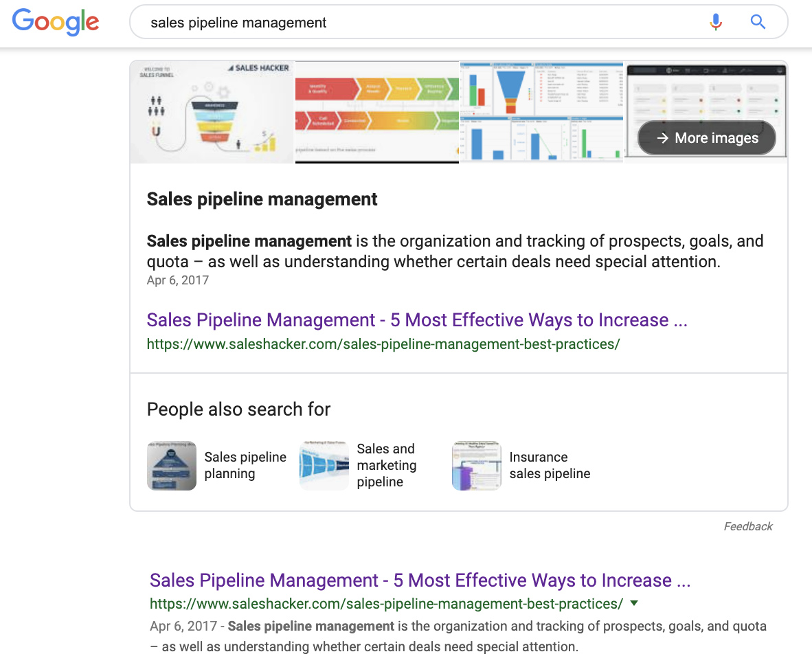Click the search query input field
Screen dimensions: 812x665
pos(412,23)
